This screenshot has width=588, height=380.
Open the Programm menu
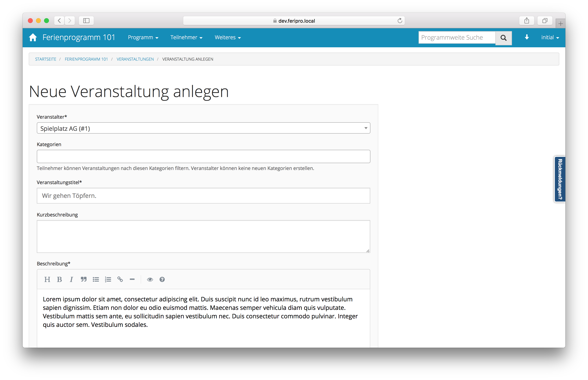[x=143, y=38]
